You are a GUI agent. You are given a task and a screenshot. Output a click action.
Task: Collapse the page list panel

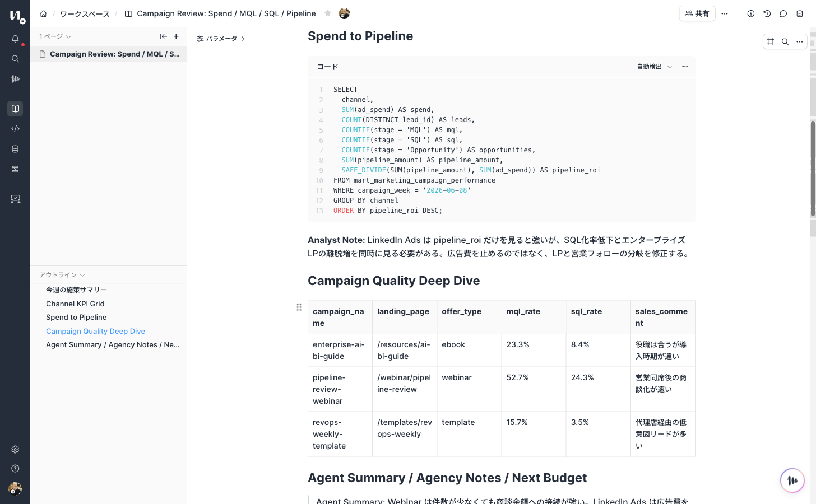(x=163, y=36)
